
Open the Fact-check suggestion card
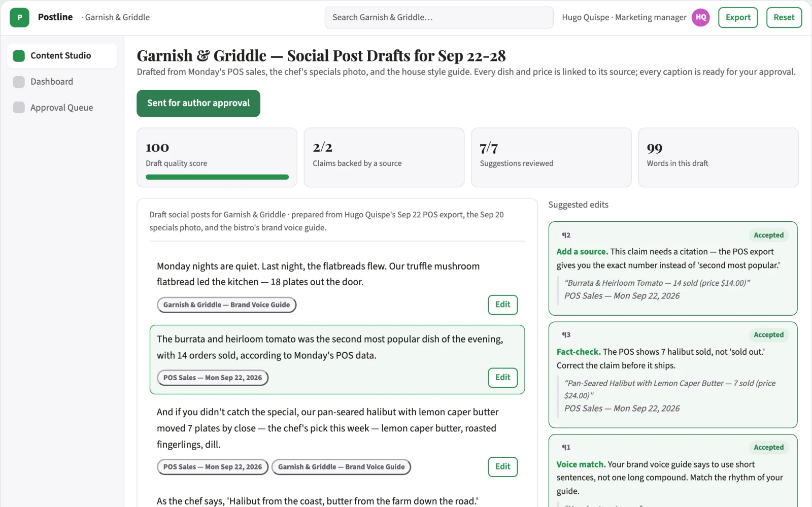[673, 375]
